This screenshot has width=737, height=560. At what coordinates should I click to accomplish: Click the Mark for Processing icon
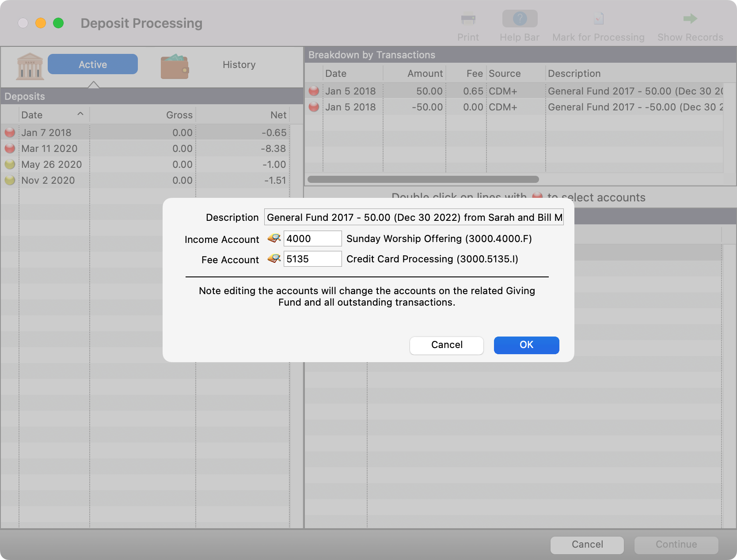pyautogui.click(x=598, y=19)
